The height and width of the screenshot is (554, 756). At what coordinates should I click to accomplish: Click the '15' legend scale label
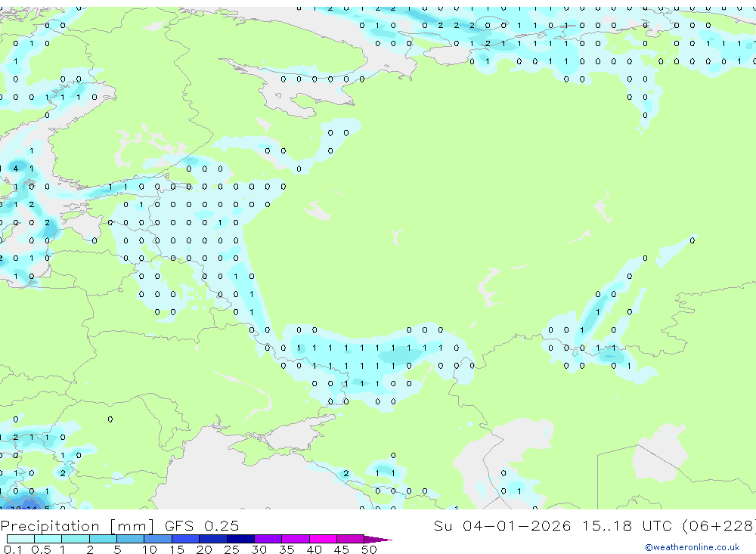(176, 549)
